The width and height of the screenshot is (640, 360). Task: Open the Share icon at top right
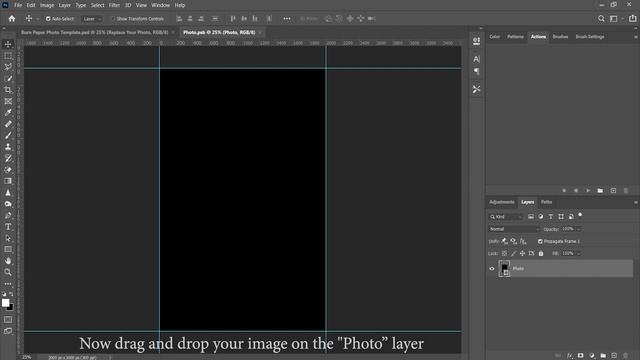tap(632, 19)
